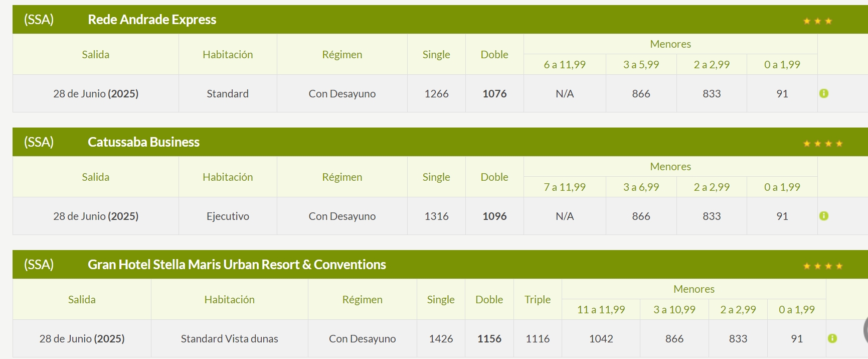Select the 1076 Doble price for Rede Andrade
Viewport: 868px width, 359px height.
tap(494, 93)
